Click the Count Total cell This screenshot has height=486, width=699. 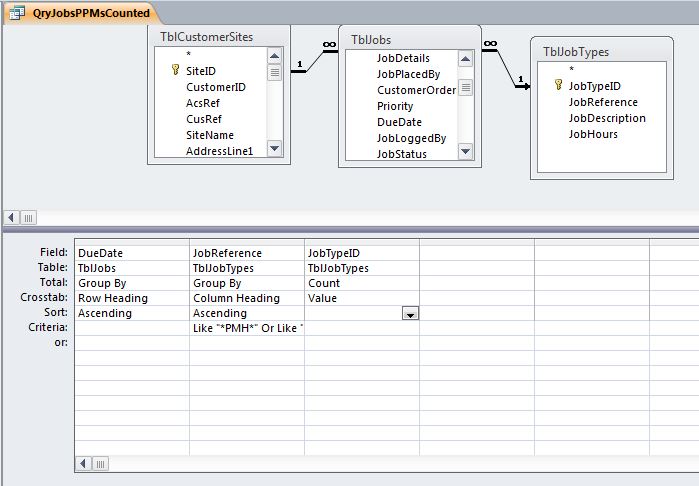coord(362,283)
